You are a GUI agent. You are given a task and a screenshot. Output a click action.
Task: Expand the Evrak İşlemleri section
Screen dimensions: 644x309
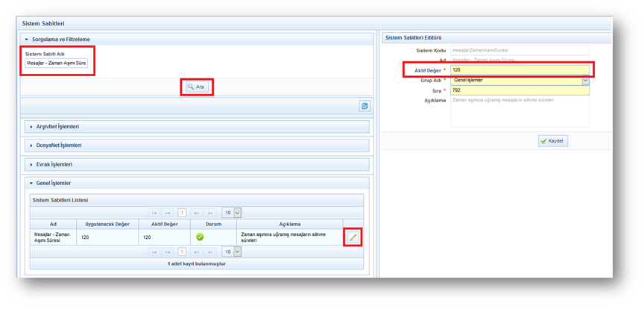click(x=54, y=164)
